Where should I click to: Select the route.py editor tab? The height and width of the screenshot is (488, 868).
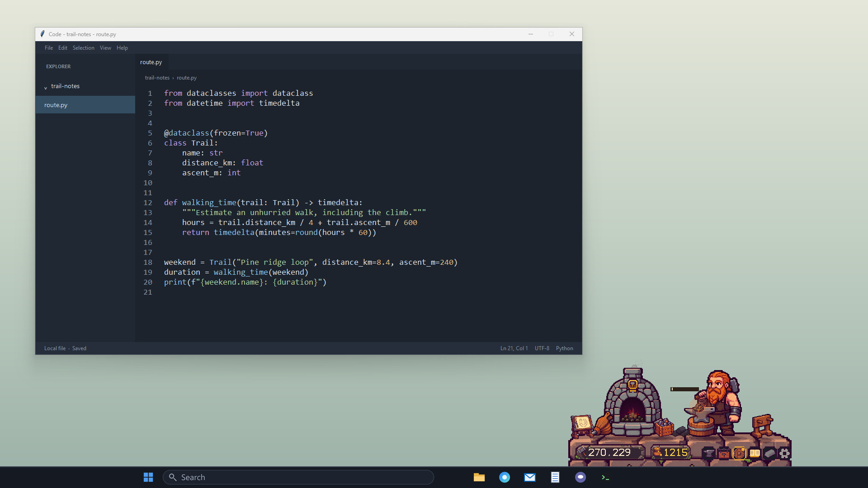(151, 62)
